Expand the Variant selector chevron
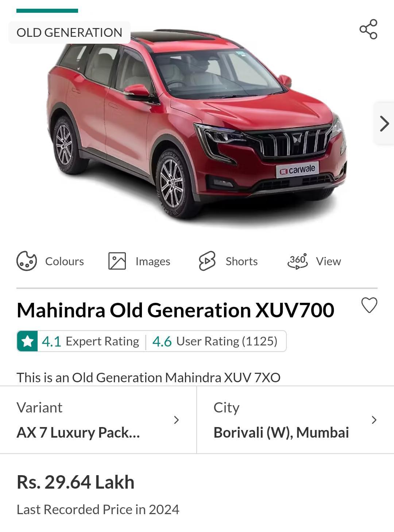The height and width of the screenshot is (532, 394). click(177, 420)
